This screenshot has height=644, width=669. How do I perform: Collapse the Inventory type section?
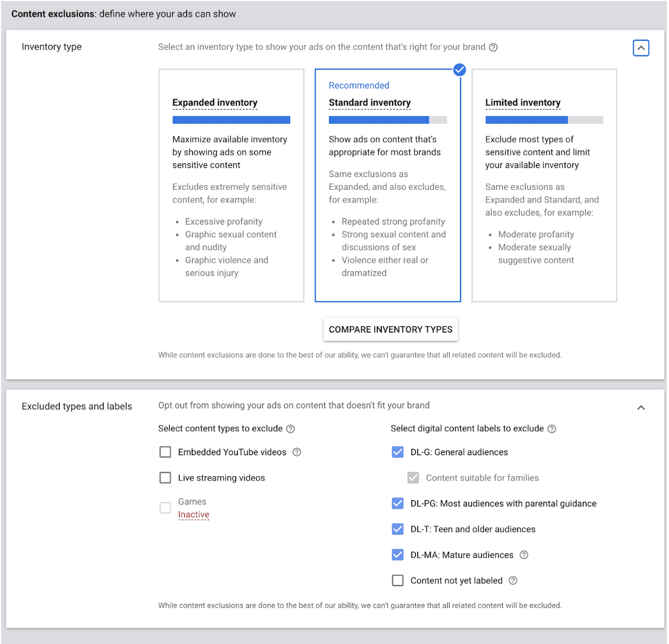pyautogui.click(x=641, y=48)
